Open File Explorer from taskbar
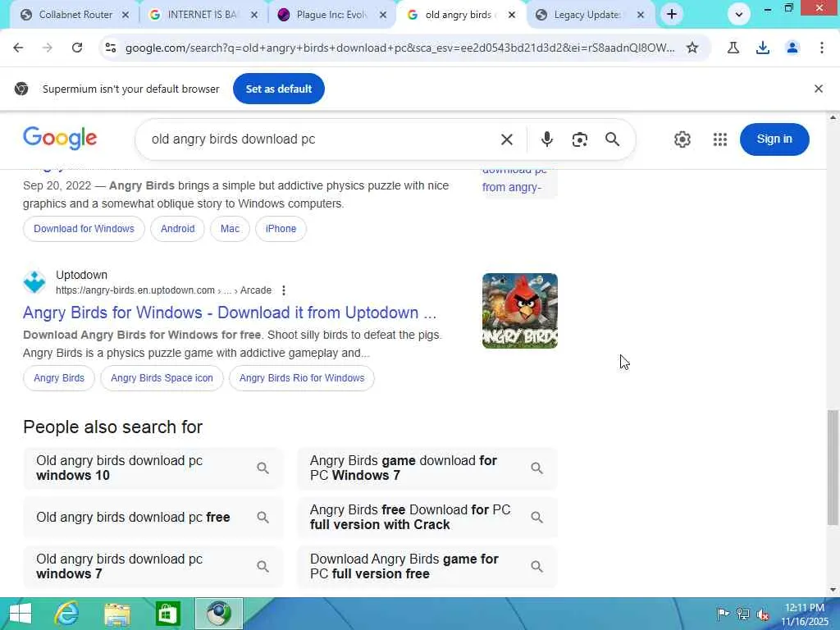The width and height of the screenshot is (840, 630). (x=117, y=614)
